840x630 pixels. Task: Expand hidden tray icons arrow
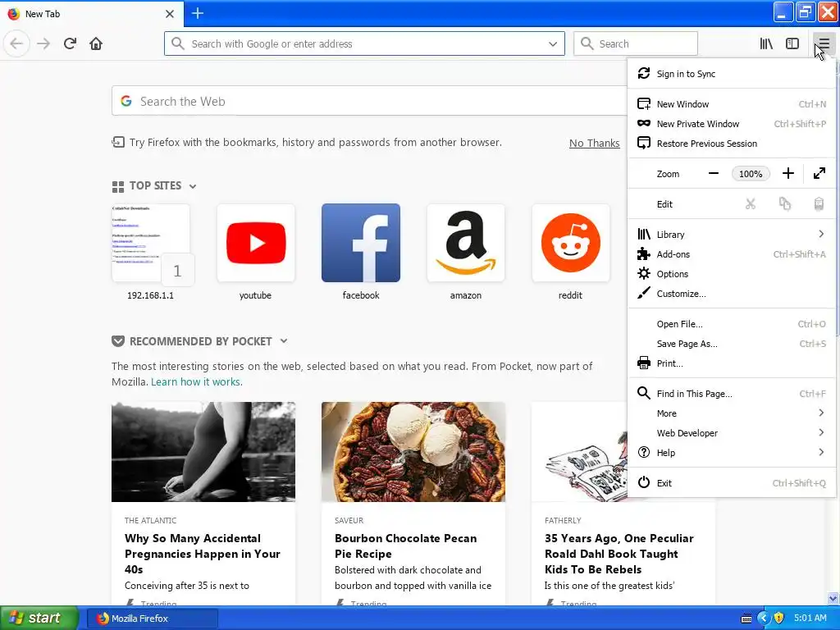coord(764,619)
